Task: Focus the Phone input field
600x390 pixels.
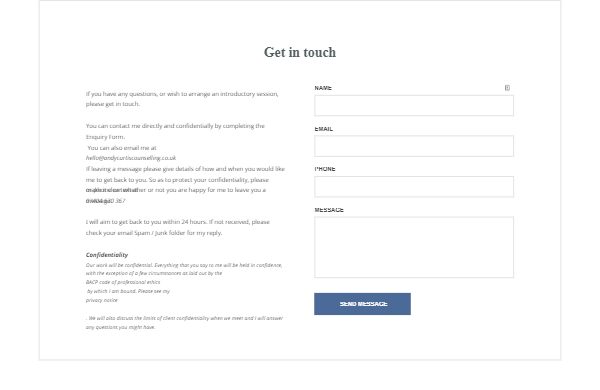Action: click(414, 187)
